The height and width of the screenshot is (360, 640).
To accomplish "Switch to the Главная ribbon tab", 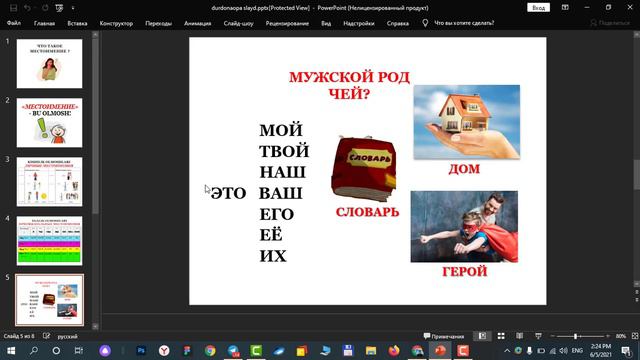I will click(44, 23).
